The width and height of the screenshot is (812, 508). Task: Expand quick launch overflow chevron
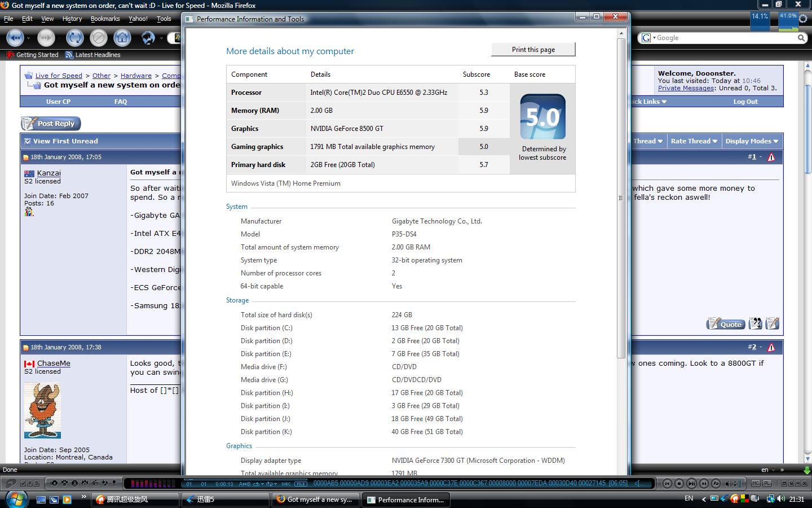(84, 497)
